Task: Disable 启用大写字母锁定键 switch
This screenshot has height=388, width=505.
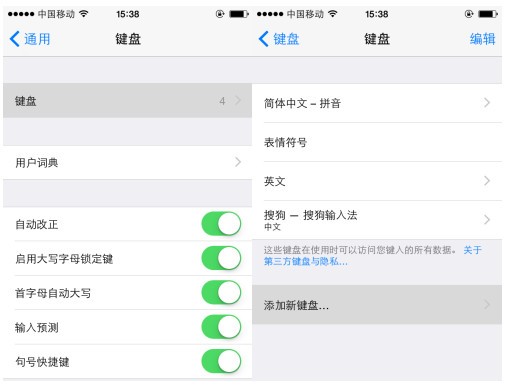Action: [221, 258]
